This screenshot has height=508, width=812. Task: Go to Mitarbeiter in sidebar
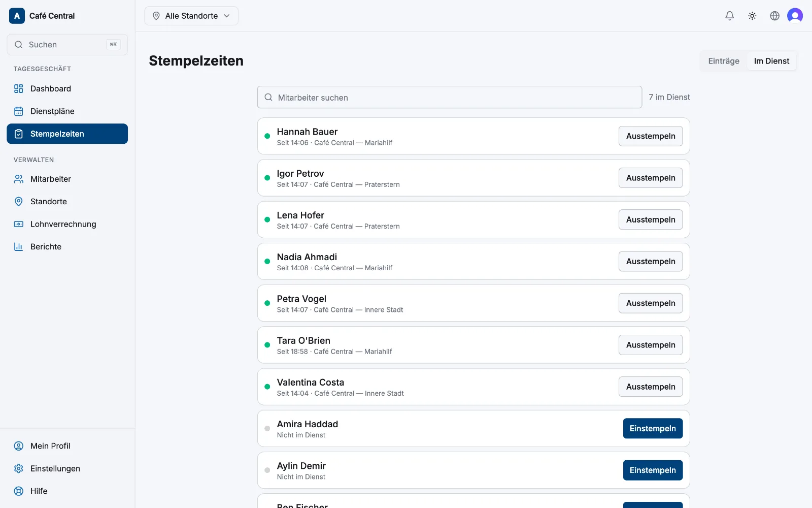pyautogui.click(x=67, y=179)
